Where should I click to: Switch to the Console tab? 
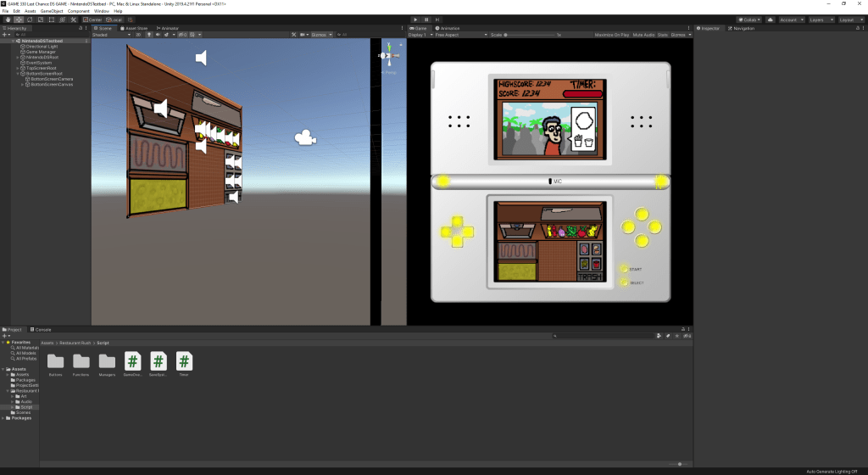point(42,329)
